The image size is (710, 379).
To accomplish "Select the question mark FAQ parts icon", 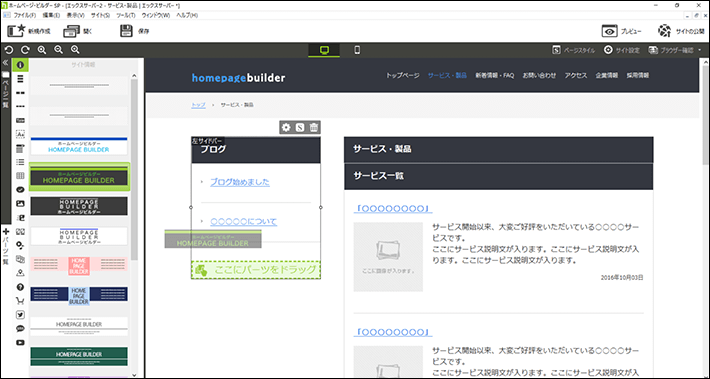I will coord(20,287).
